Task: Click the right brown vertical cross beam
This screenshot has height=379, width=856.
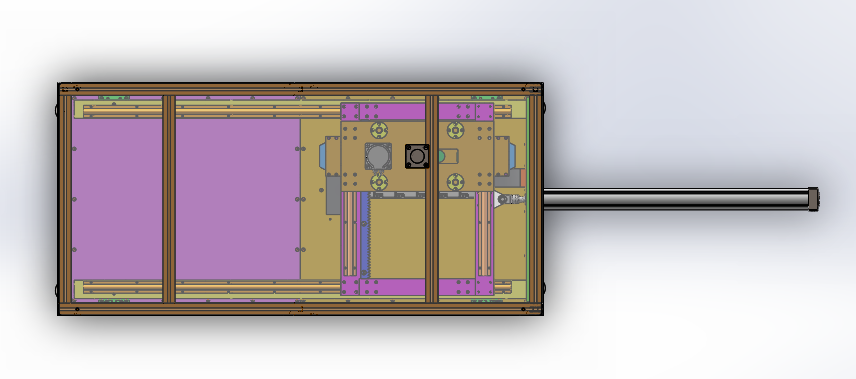Action: pos(431,199)
